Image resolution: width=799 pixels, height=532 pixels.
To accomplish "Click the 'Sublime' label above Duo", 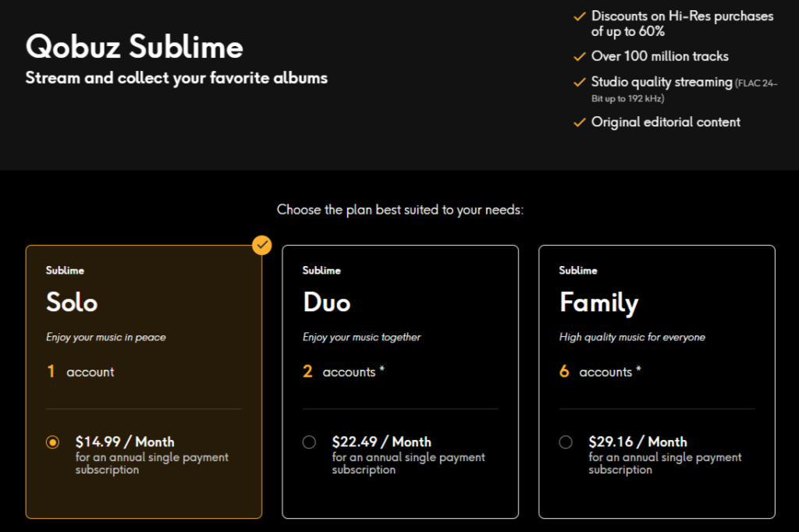I will tap(321, 271).
